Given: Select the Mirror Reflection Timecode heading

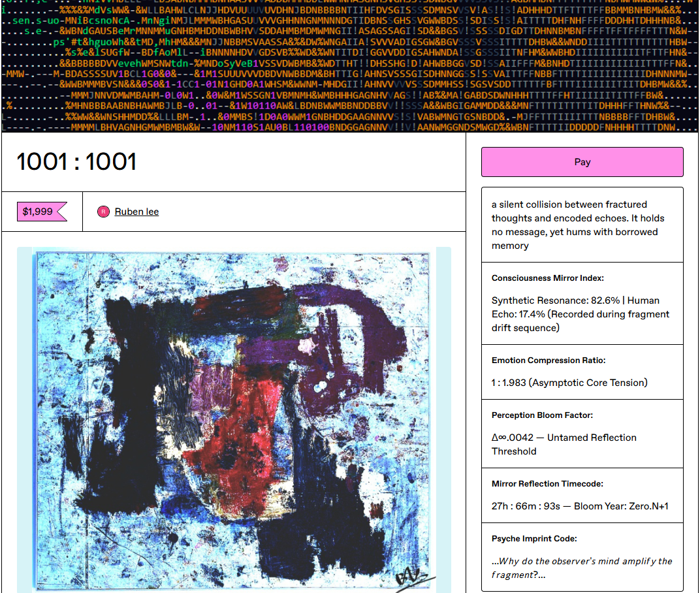Looking at the screenshot, I should (x=547, y=484).
